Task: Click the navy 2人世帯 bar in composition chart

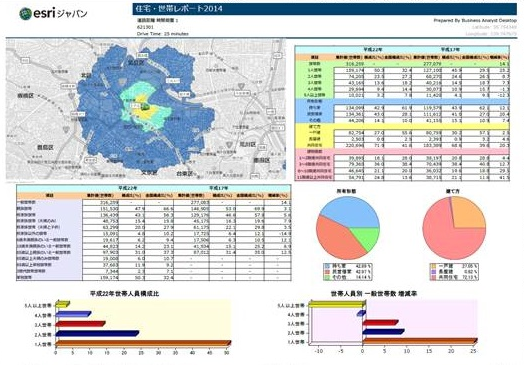Action: pyautogui.click(x=97, y=333)
